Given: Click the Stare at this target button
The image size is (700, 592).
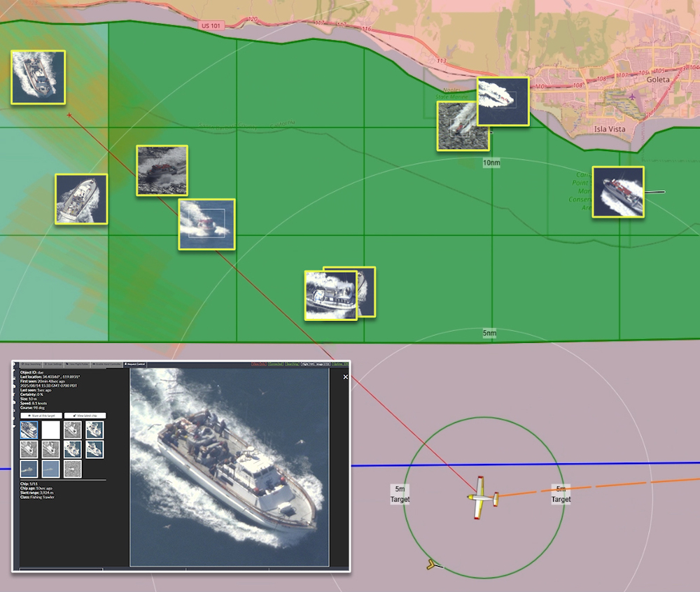Looking at the screenshot, I should [x=41, y=416].
